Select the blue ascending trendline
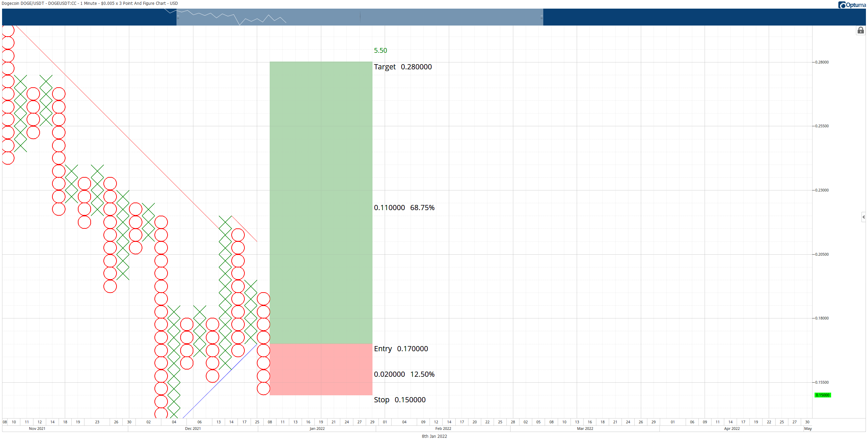The image size is (868, 443). tap(220, 380)
